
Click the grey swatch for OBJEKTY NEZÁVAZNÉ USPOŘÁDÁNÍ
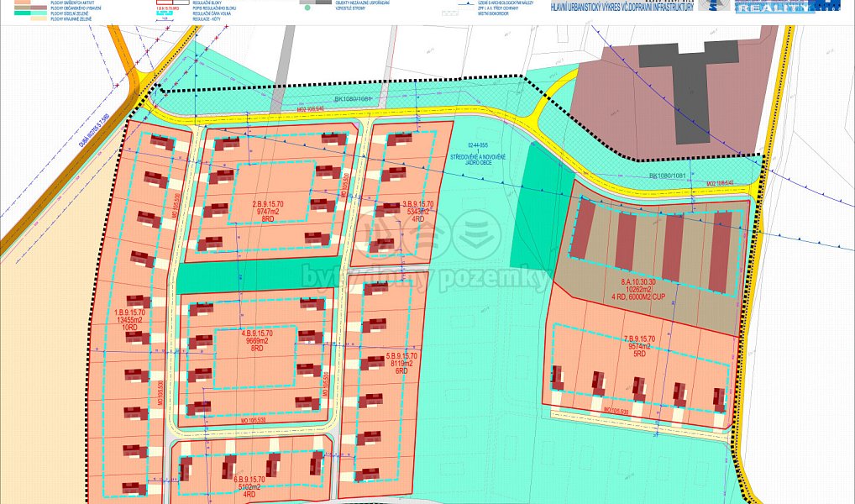[x=316, y=3]
